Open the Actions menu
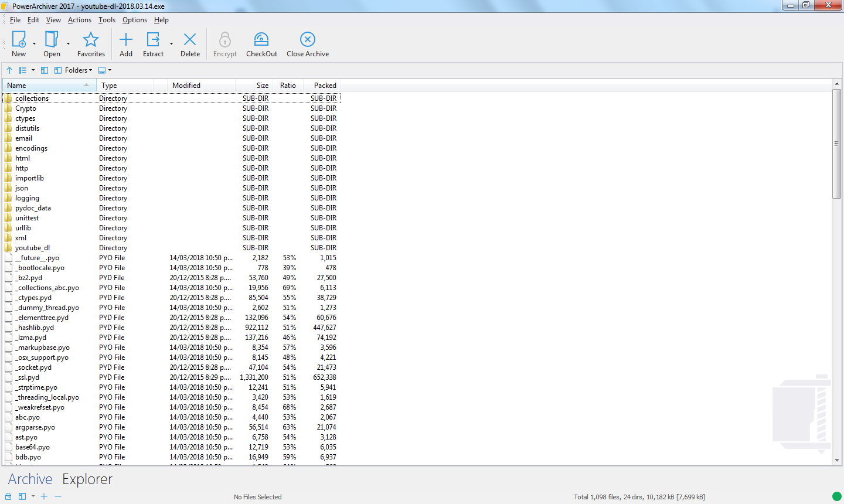 80,20
